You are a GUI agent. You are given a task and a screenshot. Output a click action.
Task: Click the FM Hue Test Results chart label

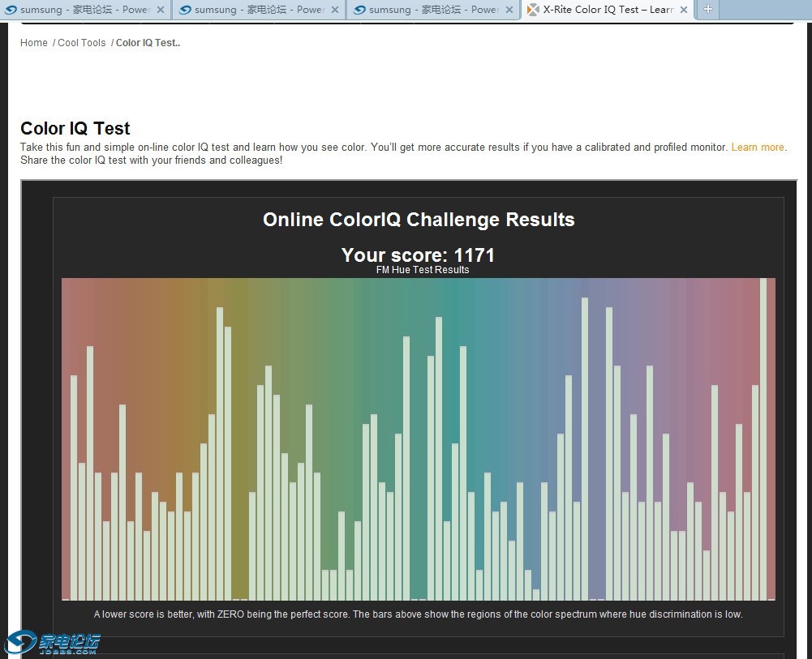click(423, 270)
